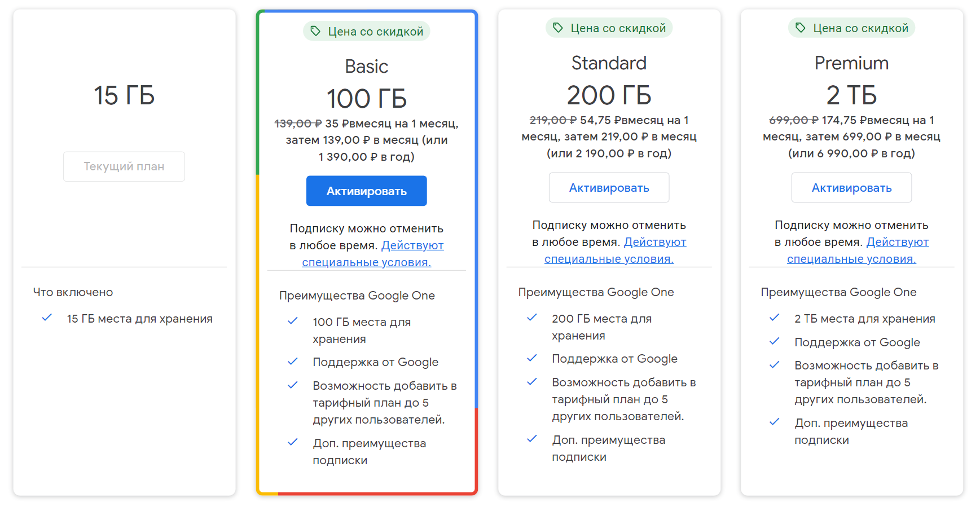Open special conditions link under Standard plan
This screenshot has height=511, width=980.
click(x=609, y=259)
